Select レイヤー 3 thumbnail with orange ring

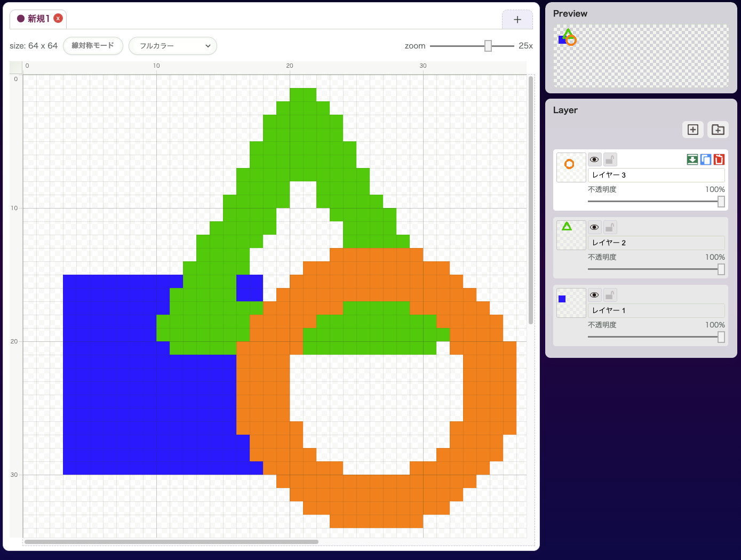click(571, 167)
